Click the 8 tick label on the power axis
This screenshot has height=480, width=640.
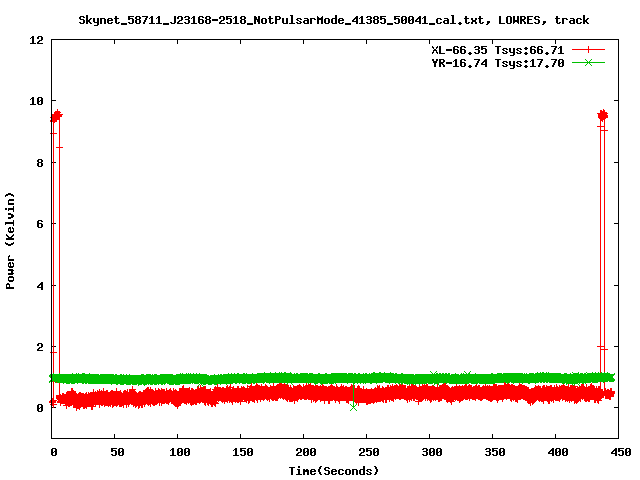(x=40, y=162)
